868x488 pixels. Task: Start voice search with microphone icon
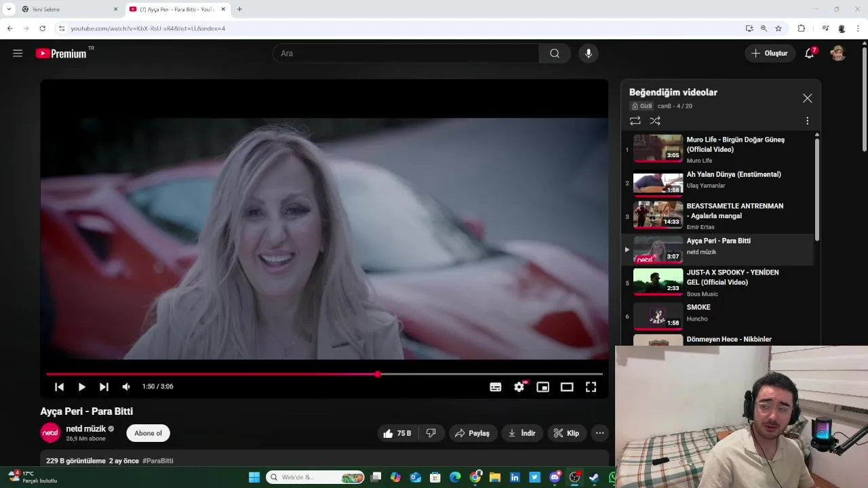(x=589, y=54)
